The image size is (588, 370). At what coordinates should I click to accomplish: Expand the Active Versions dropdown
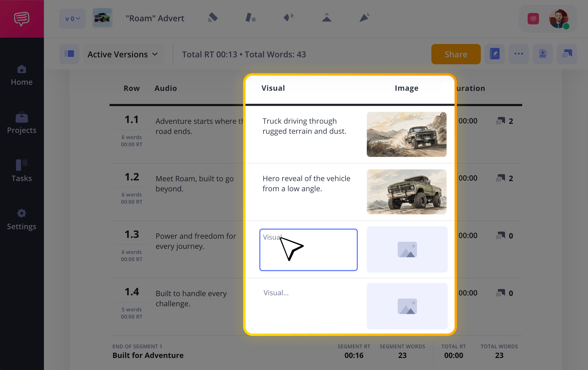coord(123,54)
